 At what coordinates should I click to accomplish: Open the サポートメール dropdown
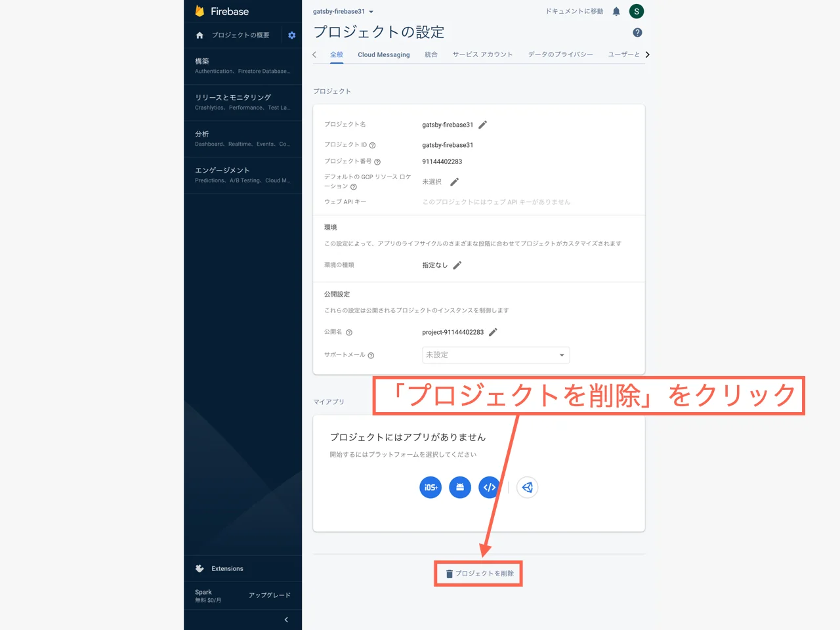(495, 355)
